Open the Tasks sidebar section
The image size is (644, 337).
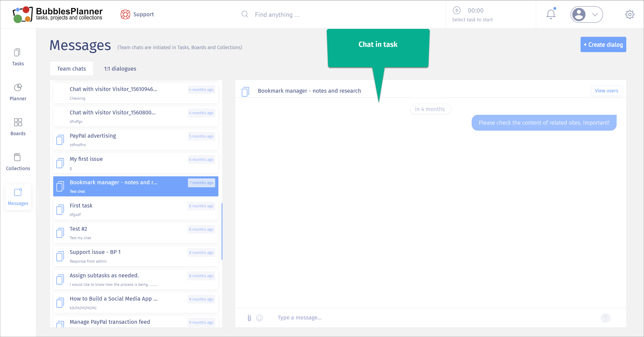tap(18, 57)
